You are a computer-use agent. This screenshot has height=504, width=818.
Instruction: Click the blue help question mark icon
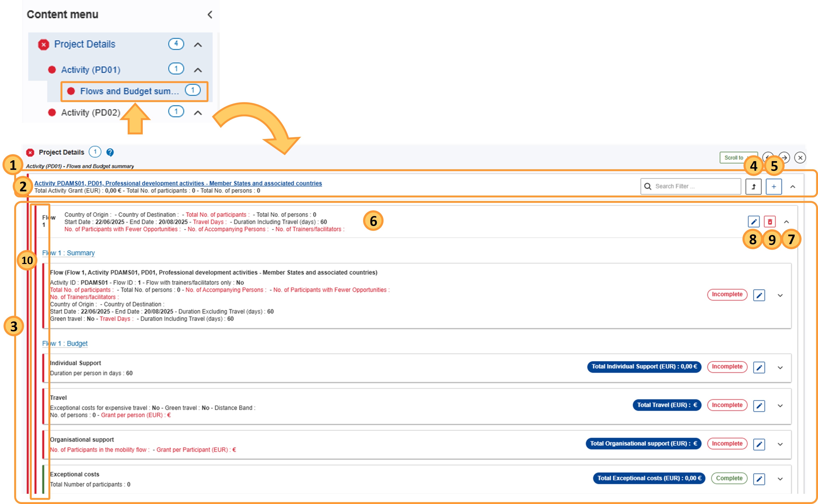(x=110, y=152)
